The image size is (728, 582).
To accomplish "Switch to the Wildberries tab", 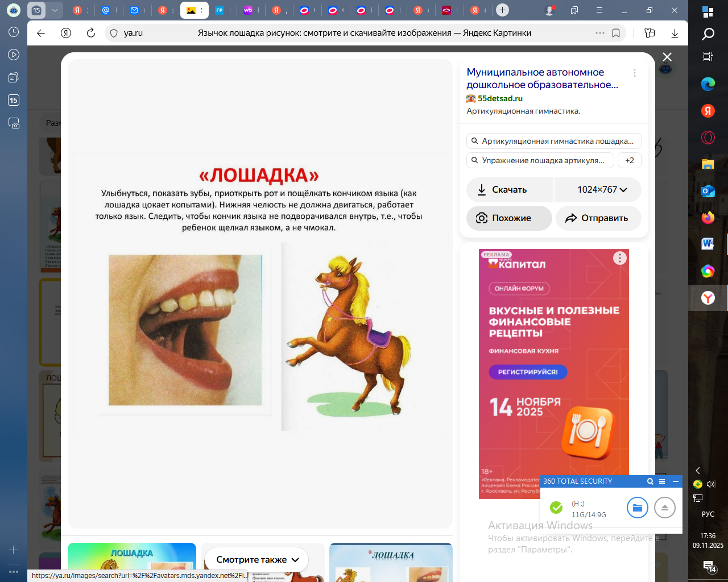I will [x=248, y=10].
